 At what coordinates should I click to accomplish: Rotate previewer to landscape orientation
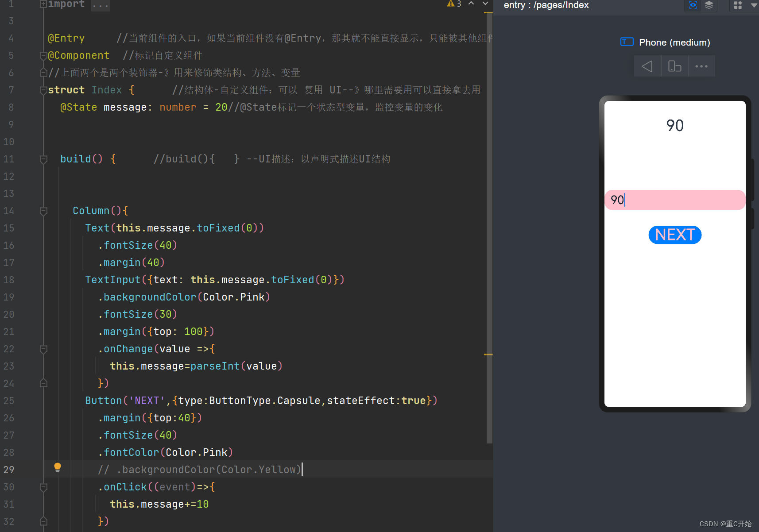pyautogui.click(x=674, y=66)
